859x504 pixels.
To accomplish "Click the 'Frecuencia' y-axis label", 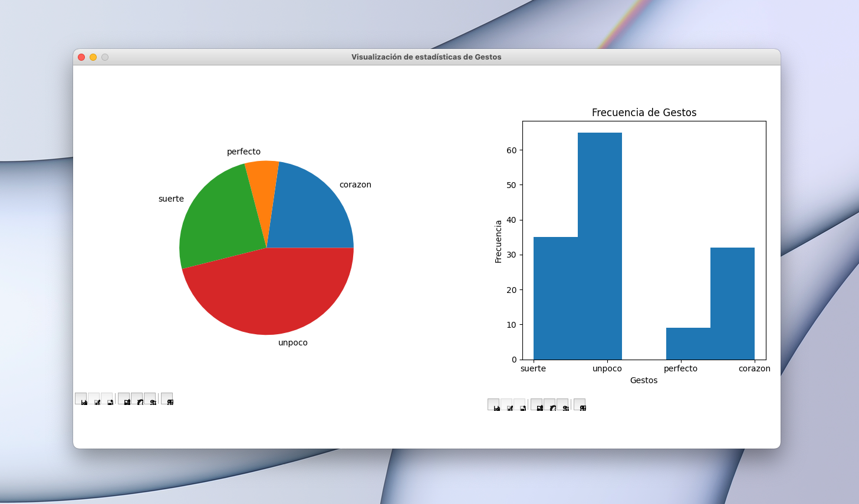I will [x=498, y=242].
